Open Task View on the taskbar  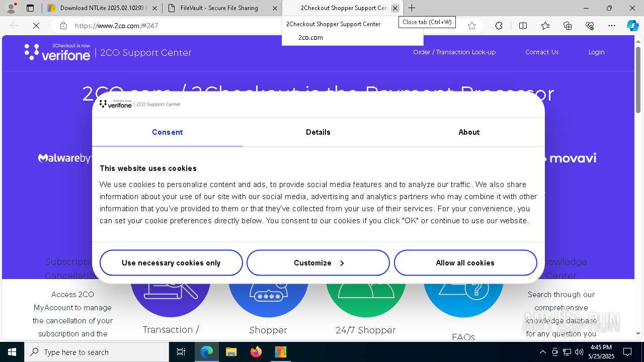[x=181, y=352]
